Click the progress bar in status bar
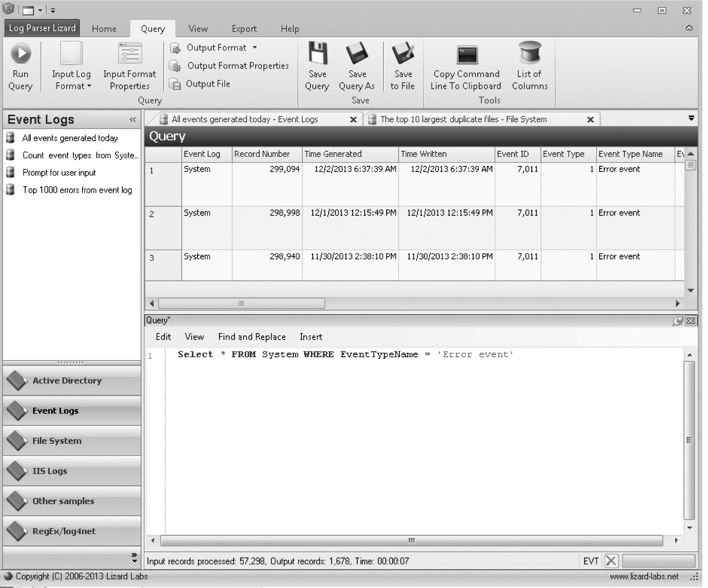The height and width of the screenshot is (588, 708). [659, 561]
